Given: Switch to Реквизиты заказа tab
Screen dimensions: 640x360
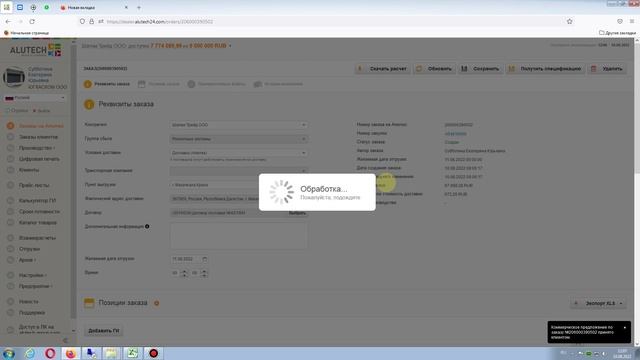Looking at the screenshot, I should [107, 84].
